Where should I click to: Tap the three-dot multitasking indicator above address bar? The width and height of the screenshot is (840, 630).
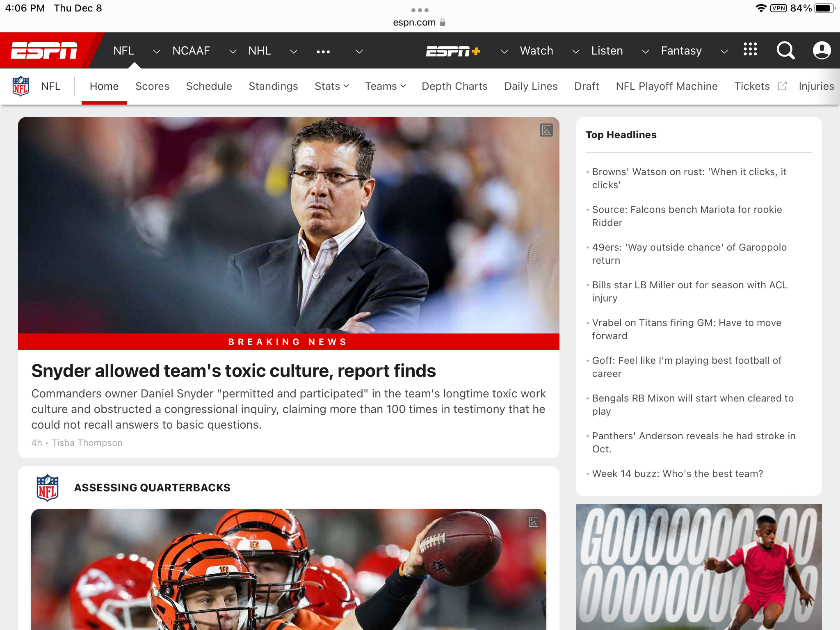pos(420,10)
